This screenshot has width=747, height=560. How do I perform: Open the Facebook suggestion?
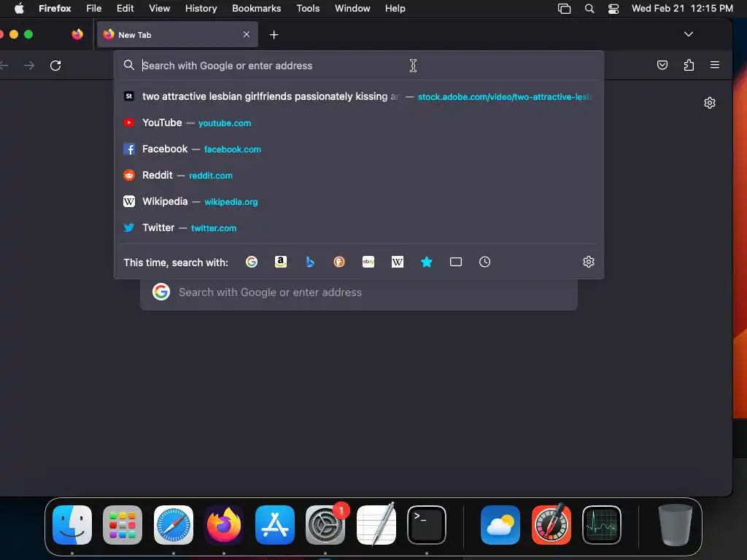point(359,149)
